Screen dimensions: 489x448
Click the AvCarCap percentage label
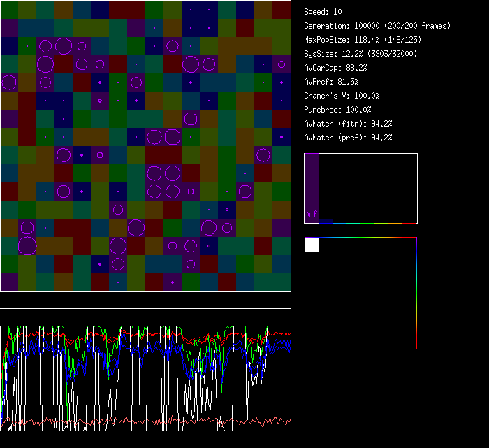[x=336, y=68]
